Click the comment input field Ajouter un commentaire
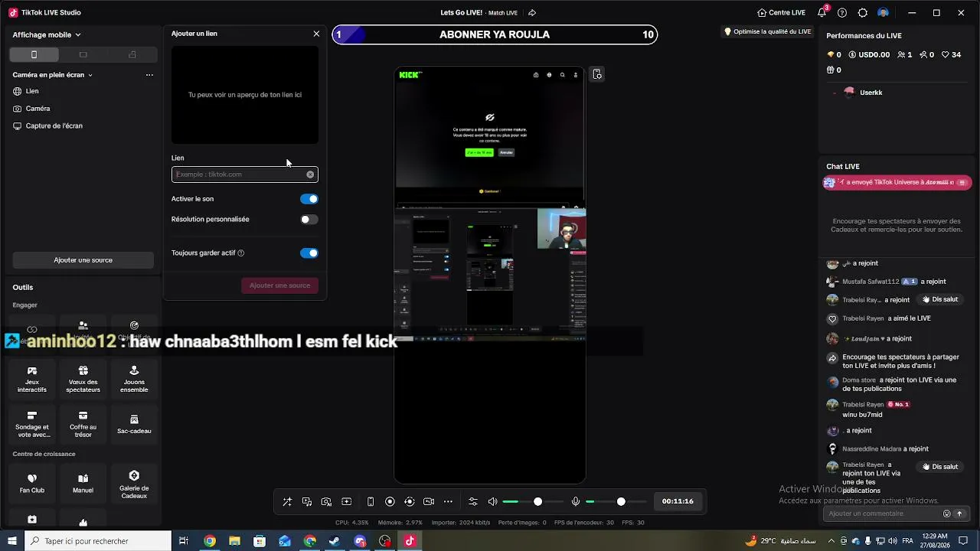 (x=884, y=514)
